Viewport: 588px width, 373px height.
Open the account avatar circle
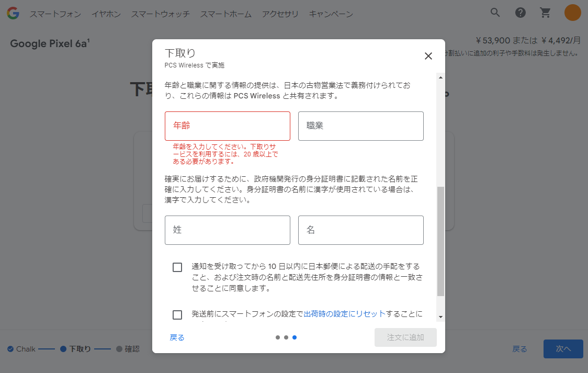pyautogui.click(x=573, y=13)
